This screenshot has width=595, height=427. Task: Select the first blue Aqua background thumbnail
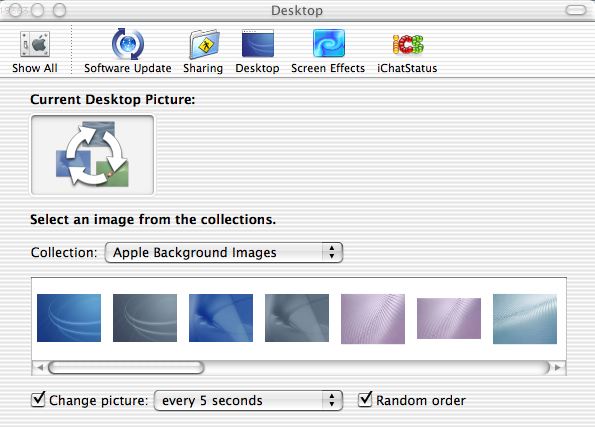coord(69,318)
